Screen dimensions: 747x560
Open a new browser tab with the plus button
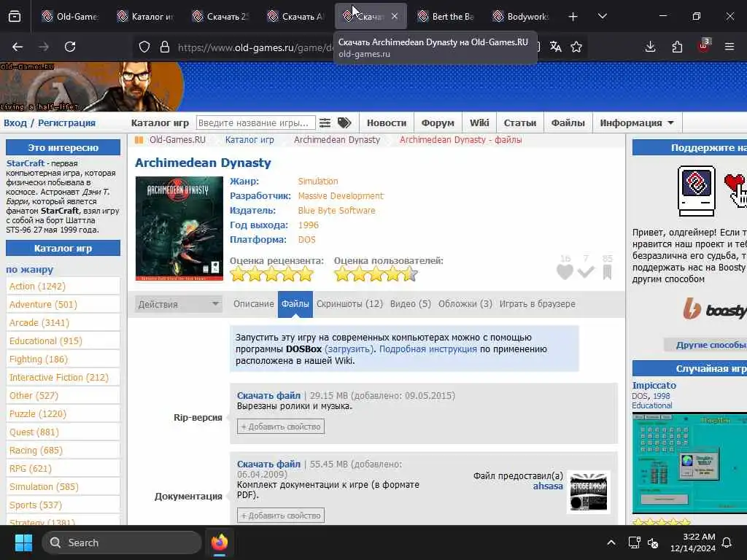[x=573, y=17]
